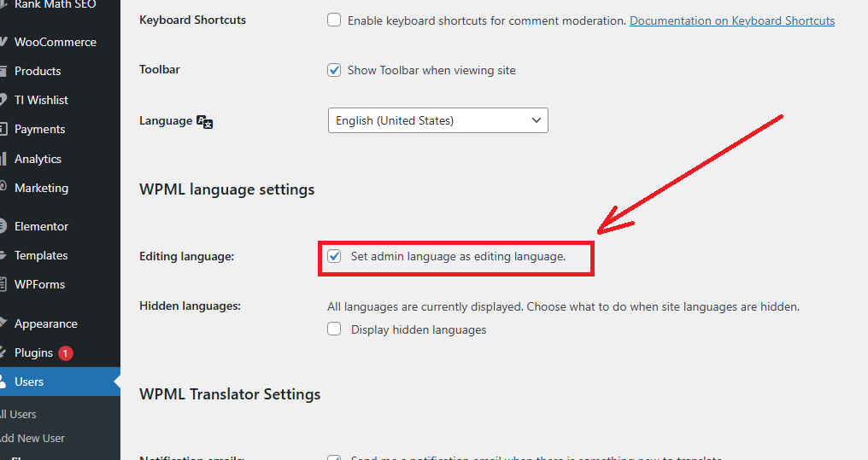Open the Language dropdown
Screen dimensions: 868x460
pyautogui.click(x=438, y=120)
